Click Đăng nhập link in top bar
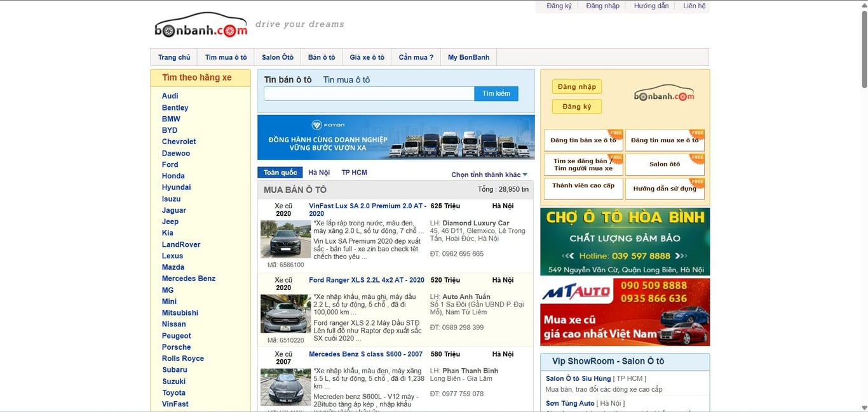The height and width of the screenshot is (412, 868). 602,6
